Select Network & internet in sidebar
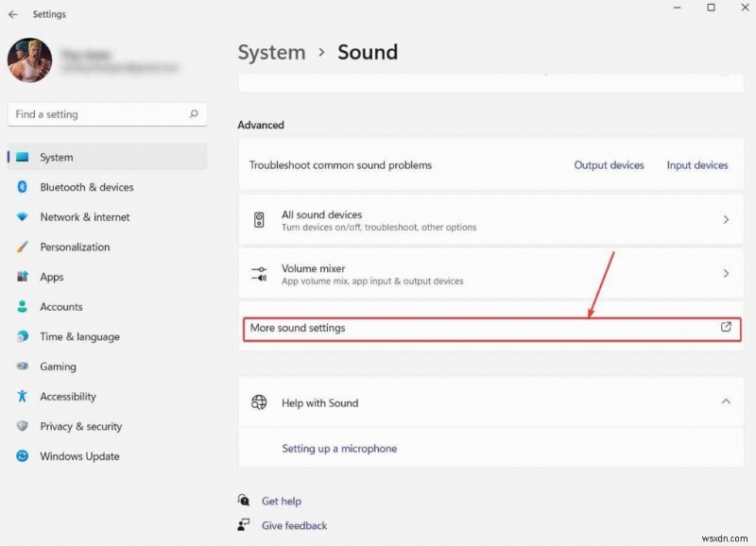 coord(83,216)
